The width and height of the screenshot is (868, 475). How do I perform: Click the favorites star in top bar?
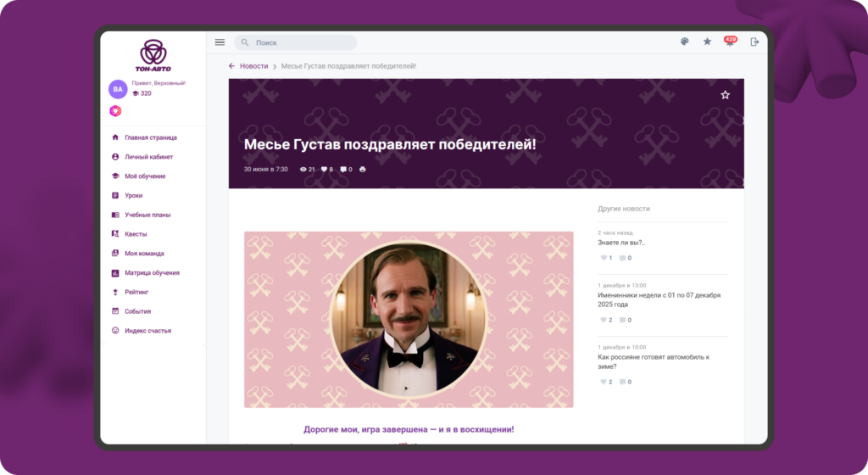[x=707, y=42]
